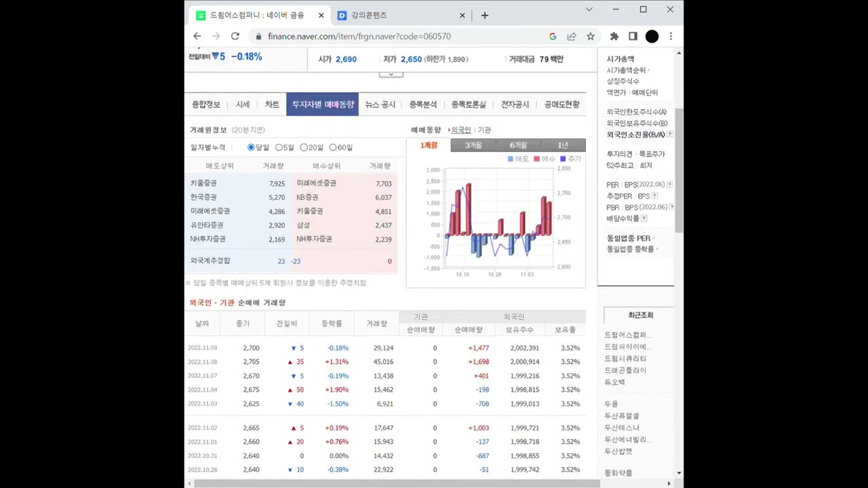Click the Google icon in address bar
868x488 pixels.
[553, 37]
